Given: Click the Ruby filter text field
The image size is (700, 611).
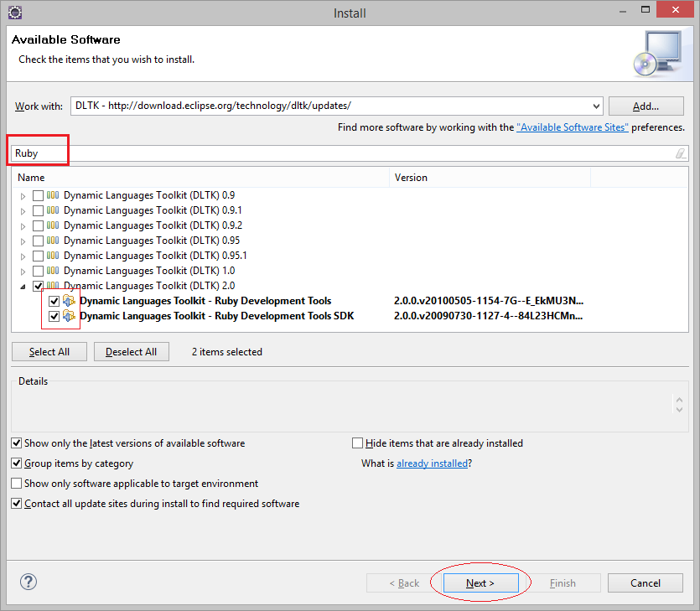Looking at the screenshot, I should (350, 153).
